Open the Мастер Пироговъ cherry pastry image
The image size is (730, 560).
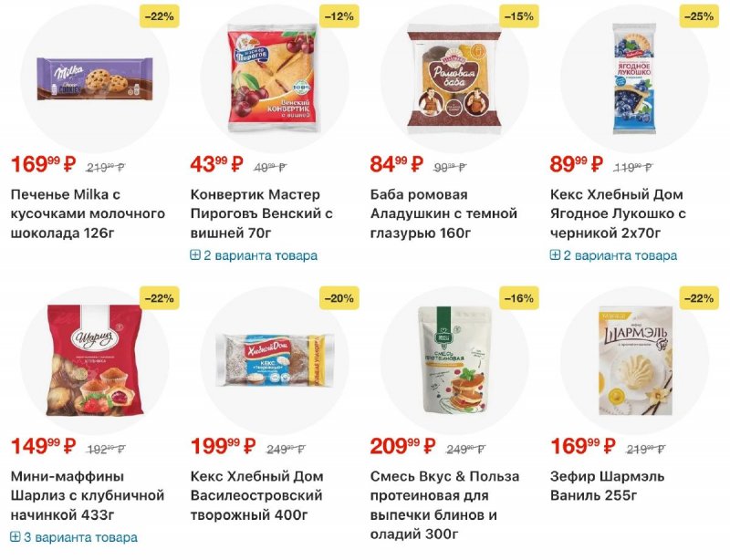[273, 78]
